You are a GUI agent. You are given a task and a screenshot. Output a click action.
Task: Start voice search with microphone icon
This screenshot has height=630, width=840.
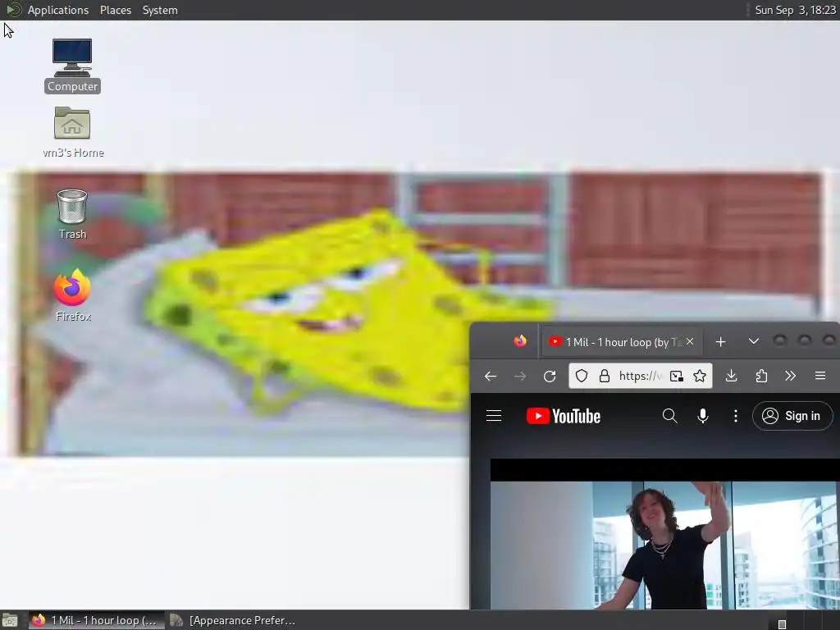(703, 416)
